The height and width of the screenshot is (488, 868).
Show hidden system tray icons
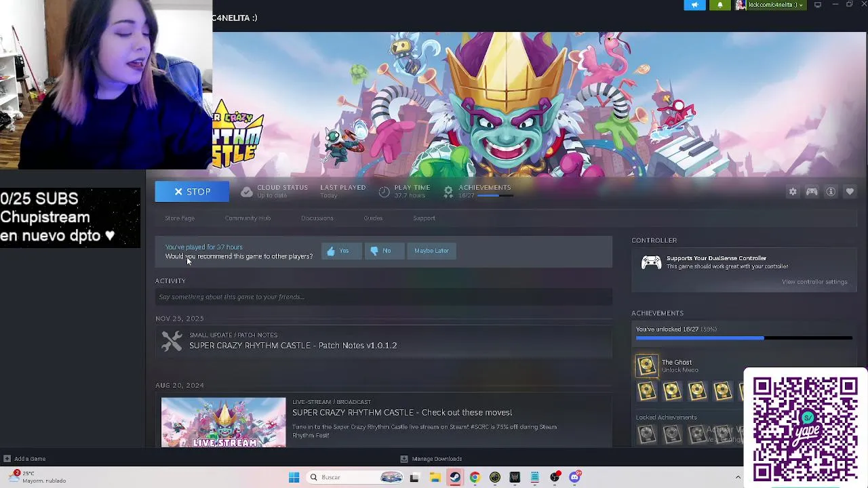[x=738, y=477]
